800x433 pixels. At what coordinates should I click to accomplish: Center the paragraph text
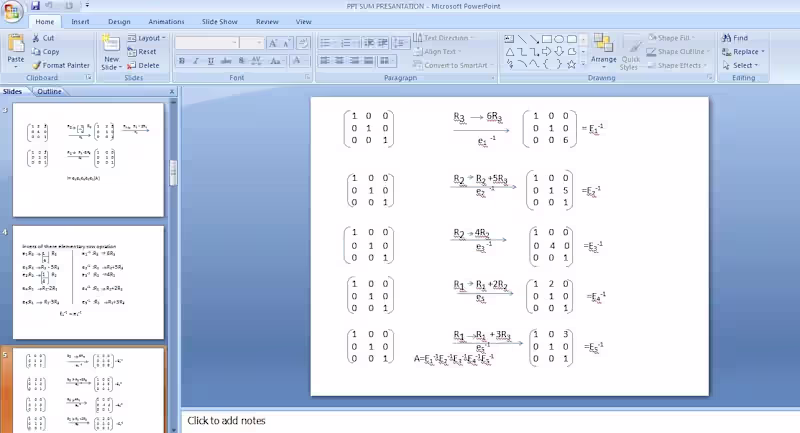[x=339, y=61]
